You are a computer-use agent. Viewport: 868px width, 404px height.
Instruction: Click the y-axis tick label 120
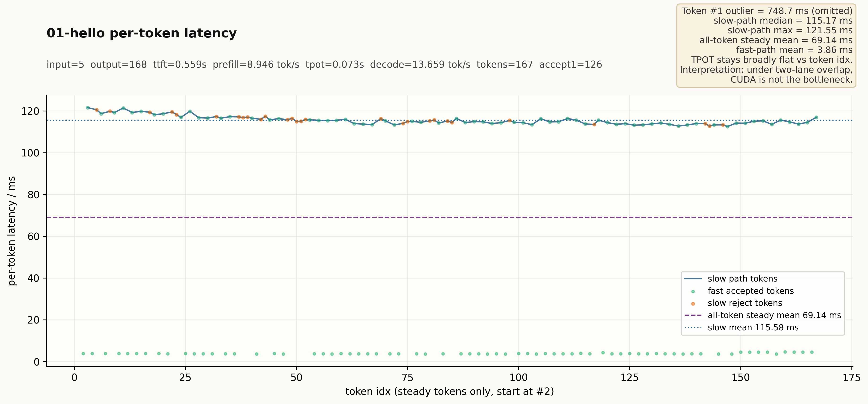tap(30, 111)
